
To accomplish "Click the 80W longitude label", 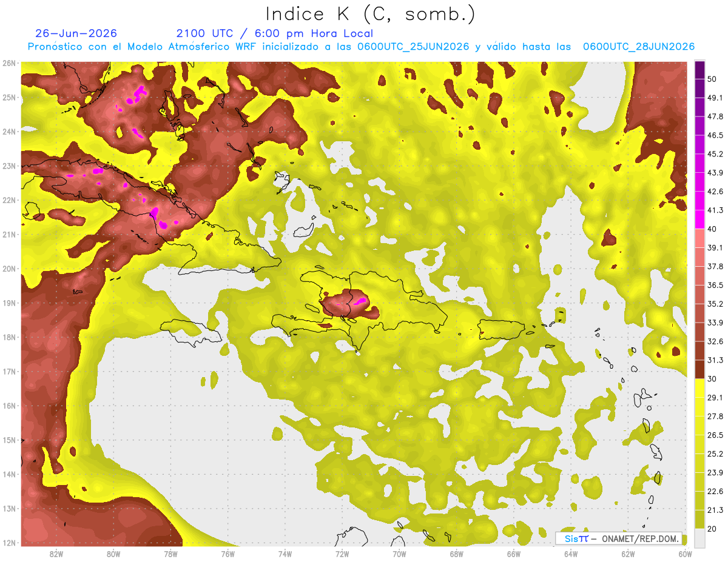I will (x=113, y=554).
